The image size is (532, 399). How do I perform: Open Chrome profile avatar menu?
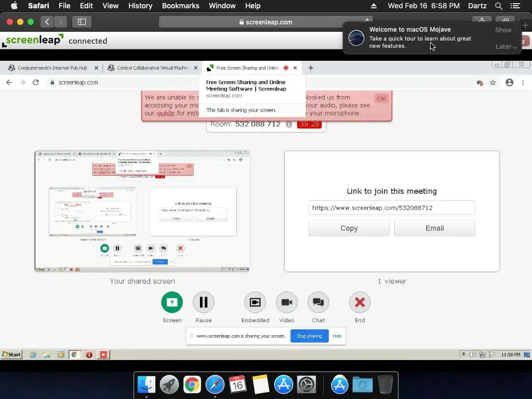click(509, 83)
